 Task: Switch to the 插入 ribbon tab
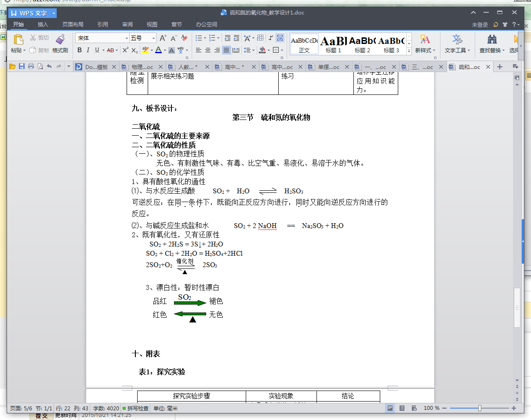point(43,25)
